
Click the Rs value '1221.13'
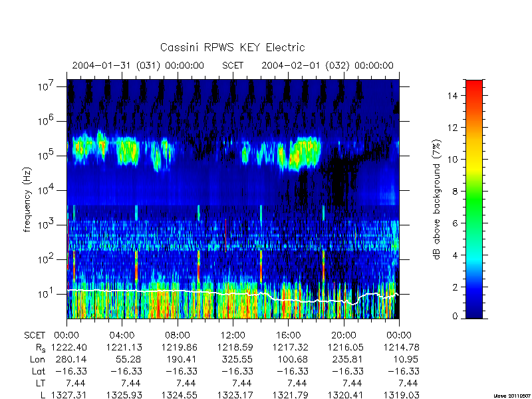tap(124, 347)
